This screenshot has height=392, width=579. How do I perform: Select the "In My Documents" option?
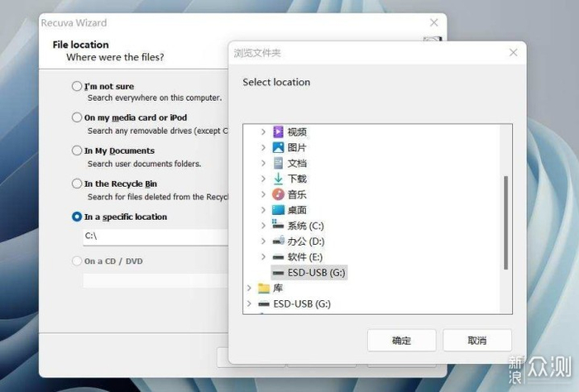coord(77,151)
